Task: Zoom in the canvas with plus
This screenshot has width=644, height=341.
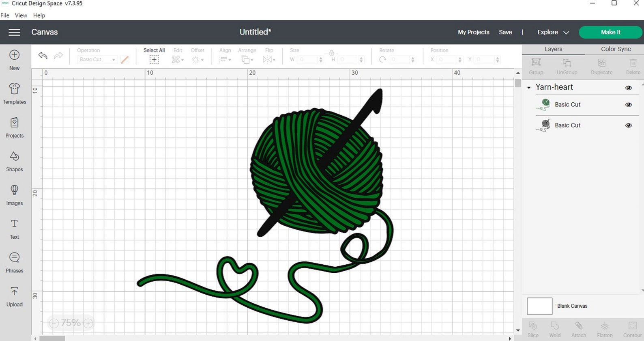Action: point(88,323)
